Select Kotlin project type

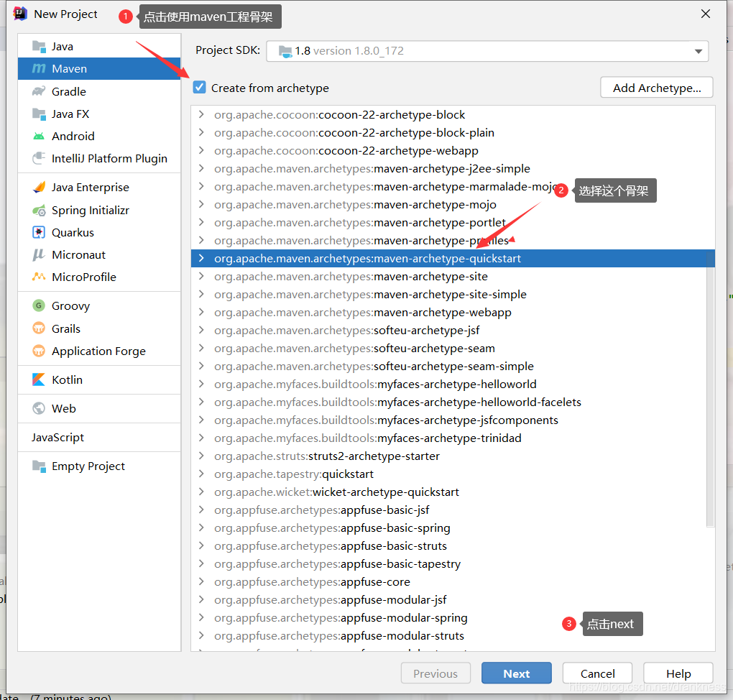(99, 379)
